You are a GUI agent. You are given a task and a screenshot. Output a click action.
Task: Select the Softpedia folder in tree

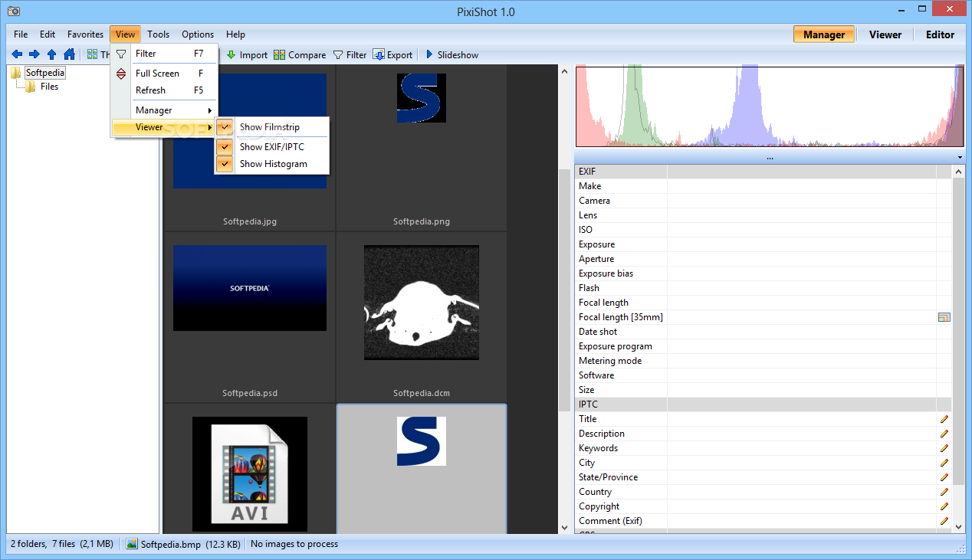pyautogui.click(x=45, y=73)
